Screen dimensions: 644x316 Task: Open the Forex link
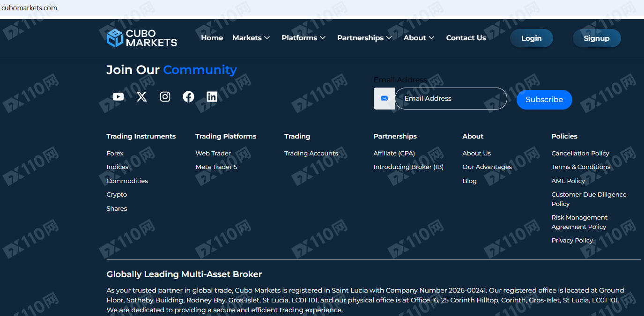point(115,153)
